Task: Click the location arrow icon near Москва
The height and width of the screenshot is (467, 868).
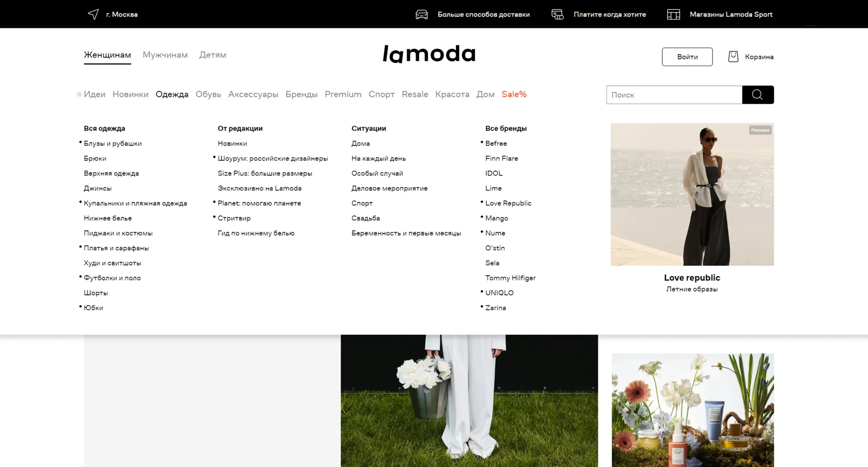Action: click(x=93, y=14)
